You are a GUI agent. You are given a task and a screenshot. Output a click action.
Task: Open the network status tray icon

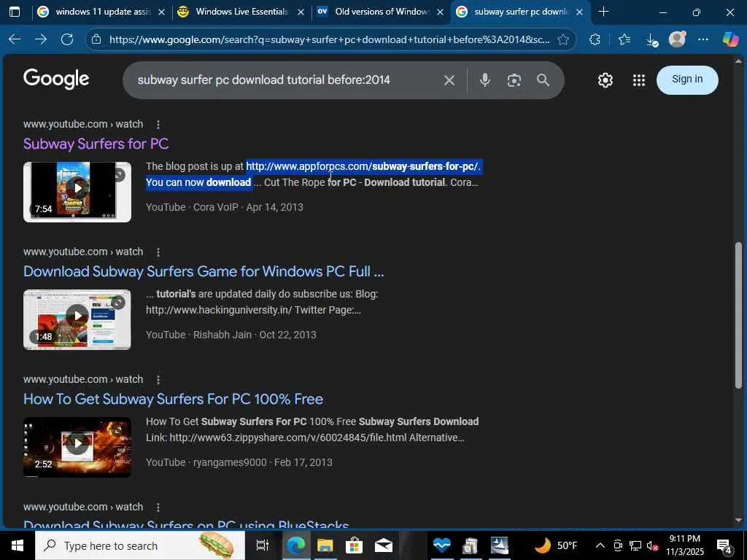pyautogui.click(x=635, y=545)
